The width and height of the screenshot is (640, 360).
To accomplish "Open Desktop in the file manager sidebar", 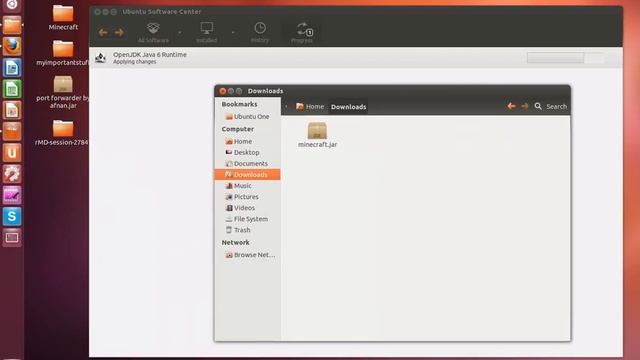I will point(242,152).
